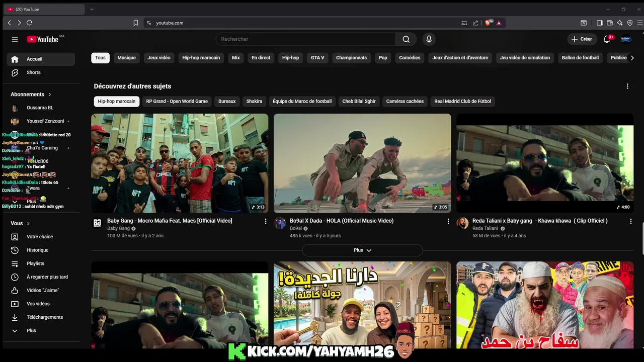Screen dimensions: 644x362
Task: Click the Brave Rewards triangle icon
Action: [x=499, y=23]
